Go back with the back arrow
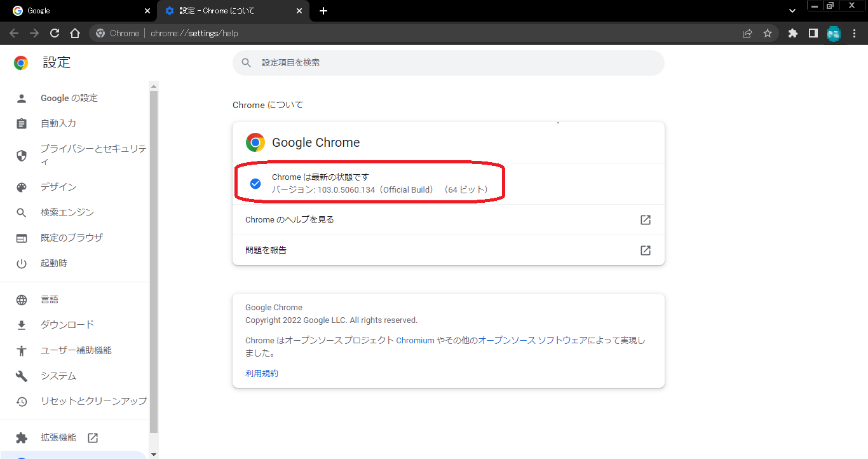Viewport: 868px width, 459px height. pos(14,33)
